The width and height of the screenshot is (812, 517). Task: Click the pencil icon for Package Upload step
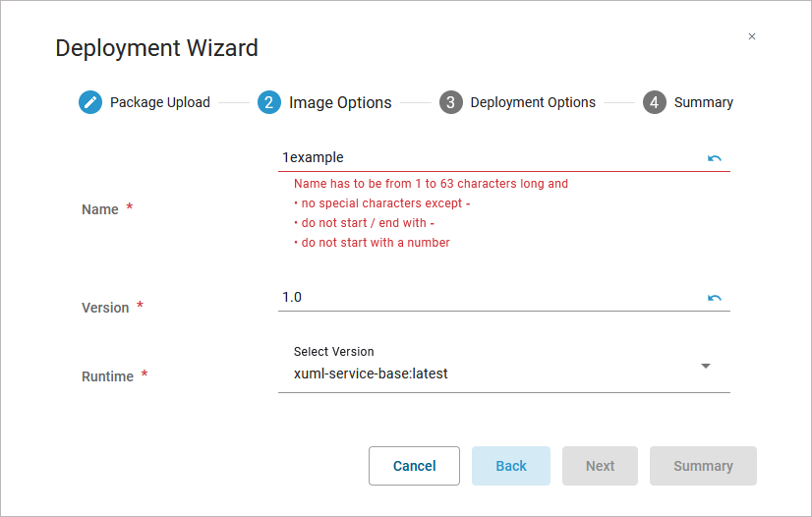pos(90,102)
